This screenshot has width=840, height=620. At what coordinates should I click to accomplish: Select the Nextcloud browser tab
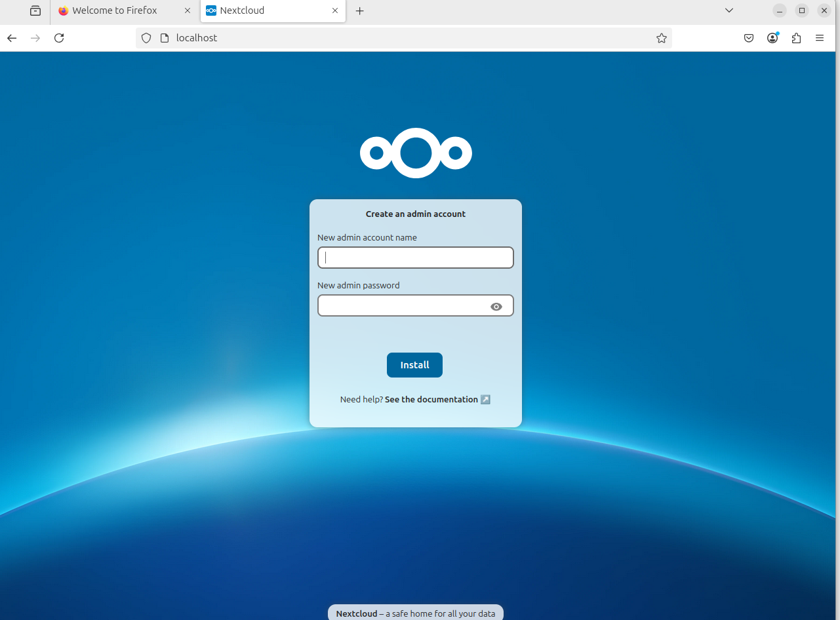click(x=273, y=11)
